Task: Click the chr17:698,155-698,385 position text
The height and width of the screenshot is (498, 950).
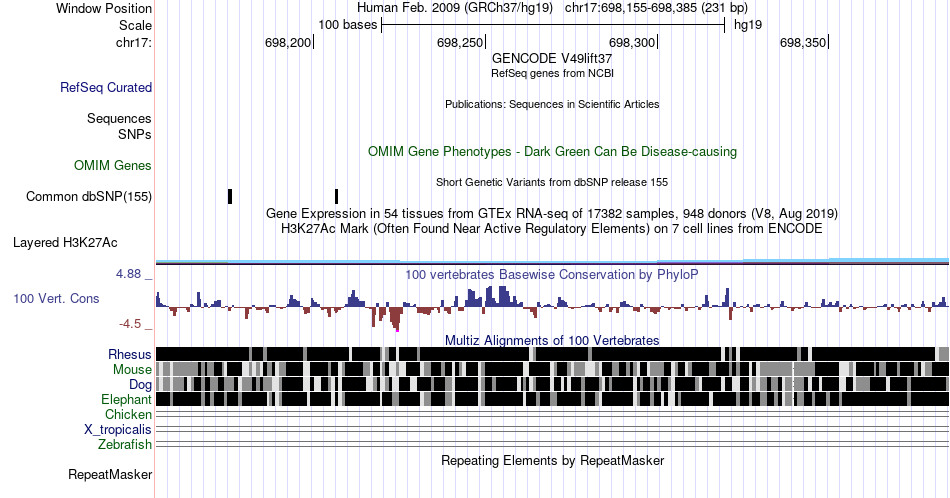Action: [x=656, y=8]
